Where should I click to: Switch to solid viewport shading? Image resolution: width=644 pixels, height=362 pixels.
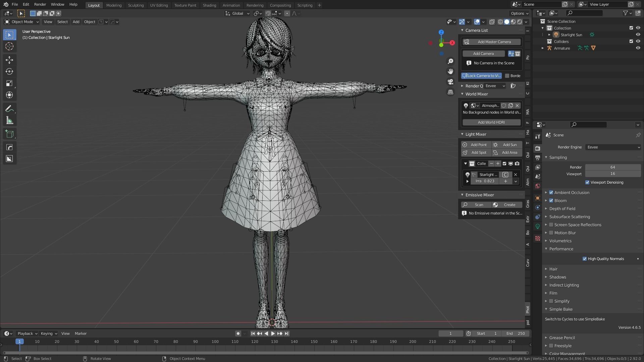point(506,22)
